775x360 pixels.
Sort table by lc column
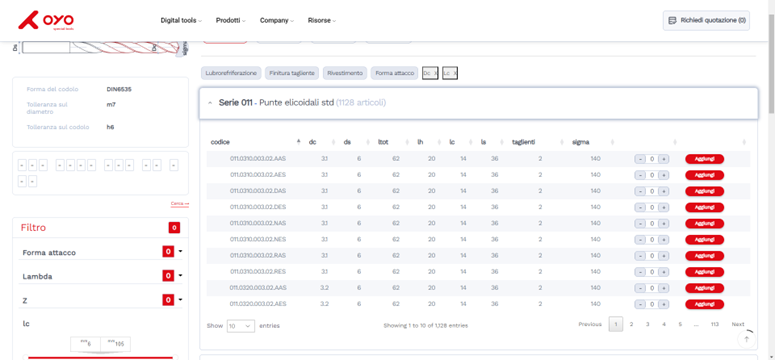[x=470, y=142]
